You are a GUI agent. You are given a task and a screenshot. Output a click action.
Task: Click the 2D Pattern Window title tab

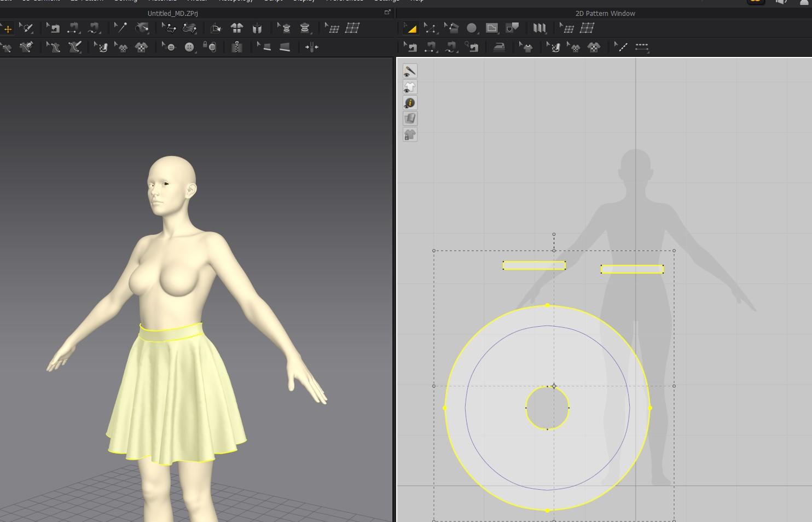[x=605, y=13]
